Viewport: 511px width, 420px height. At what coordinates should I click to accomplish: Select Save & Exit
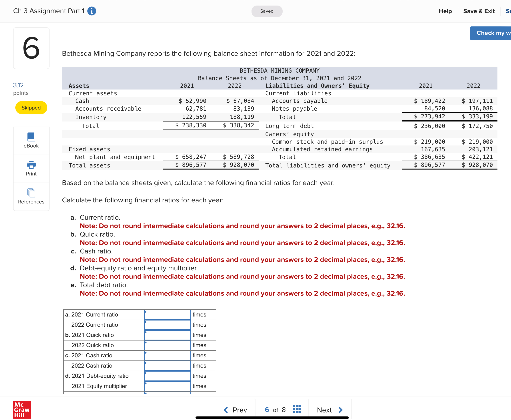click(479, 11)
